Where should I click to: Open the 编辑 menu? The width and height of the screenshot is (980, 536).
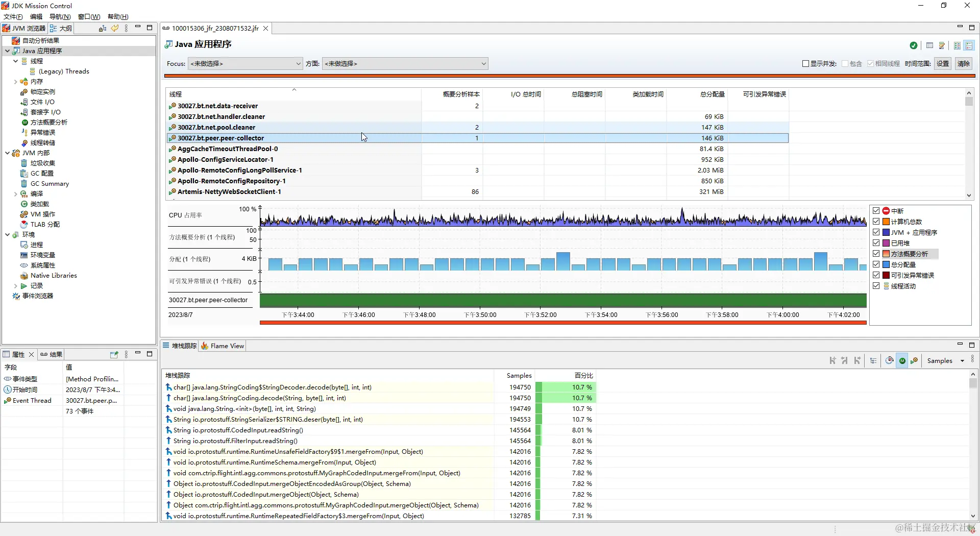tap(36, 16)
